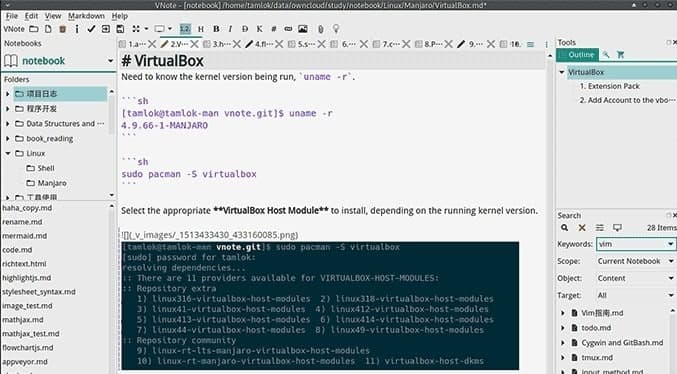
Task: Delete note with the trash icon
Action: pyautogui.click(x=63, y=29)
